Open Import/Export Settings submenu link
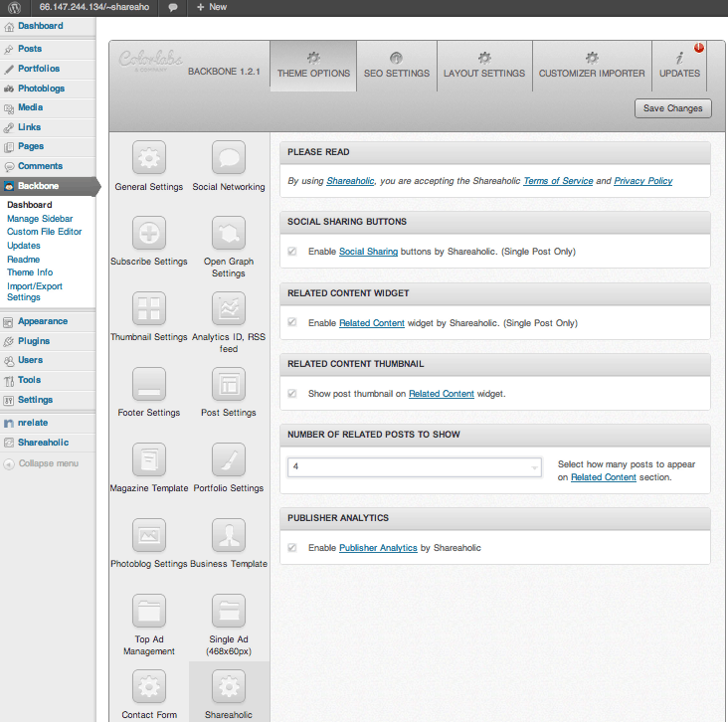 click(35, 291)
